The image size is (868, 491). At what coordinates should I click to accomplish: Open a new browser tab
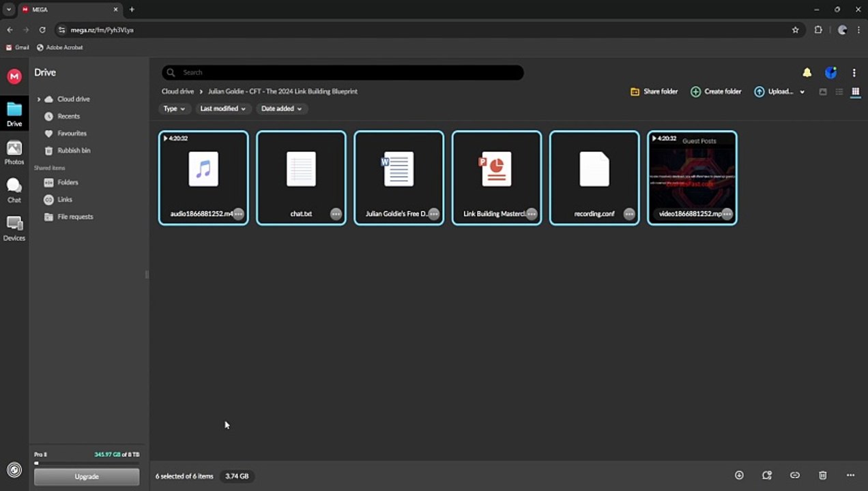pos(132,10)
